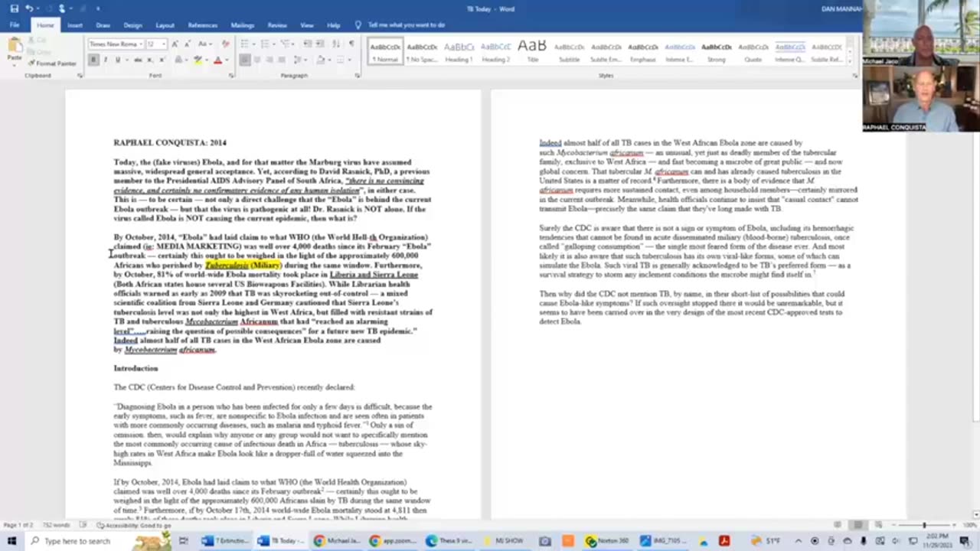Open font color dropdown arrow
The image size is (980, 551).
[227, 60]
